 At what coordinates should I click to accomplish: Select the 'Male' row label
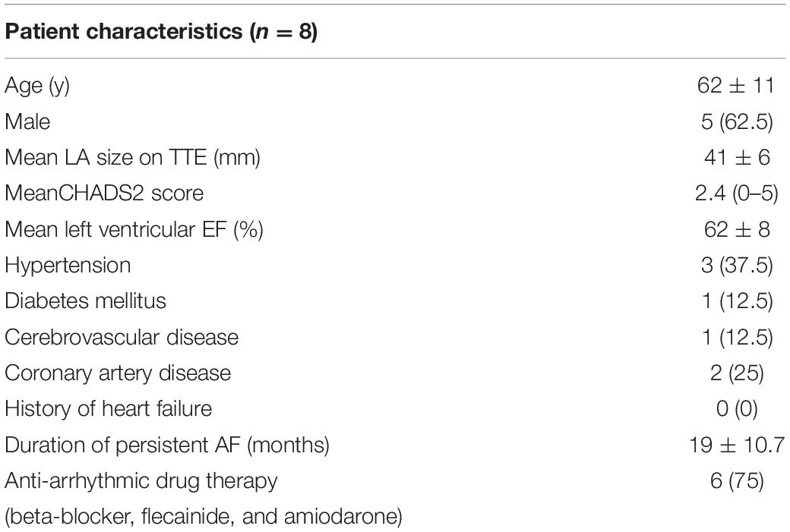27,121
